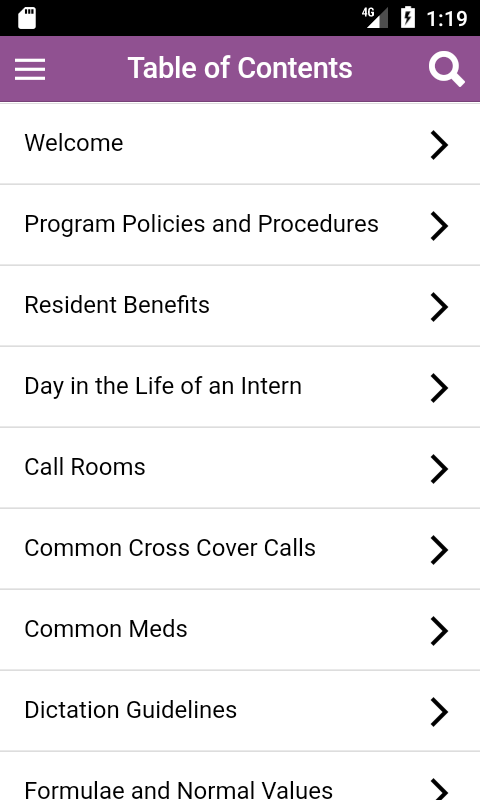Viewport: 480px width, 800px height.
Task: Tap the 4G signal strength icon
Action: click(x=375, y=17)
